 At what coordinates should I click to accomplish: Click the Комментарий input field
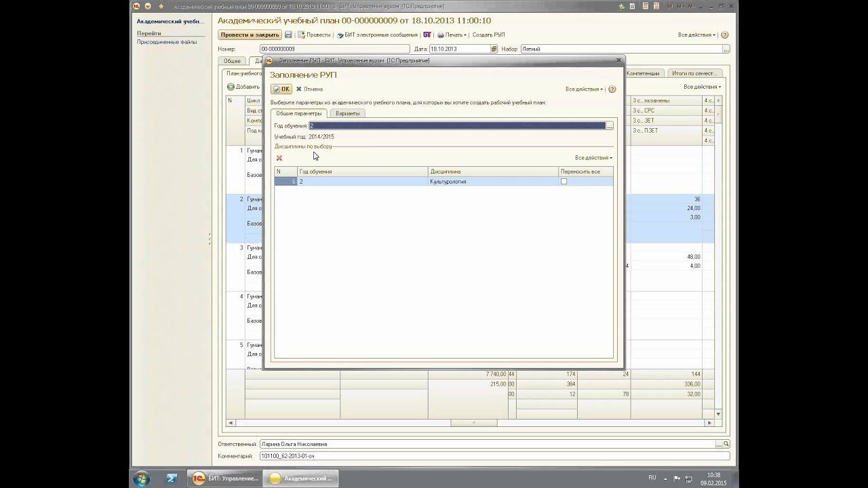495,456
